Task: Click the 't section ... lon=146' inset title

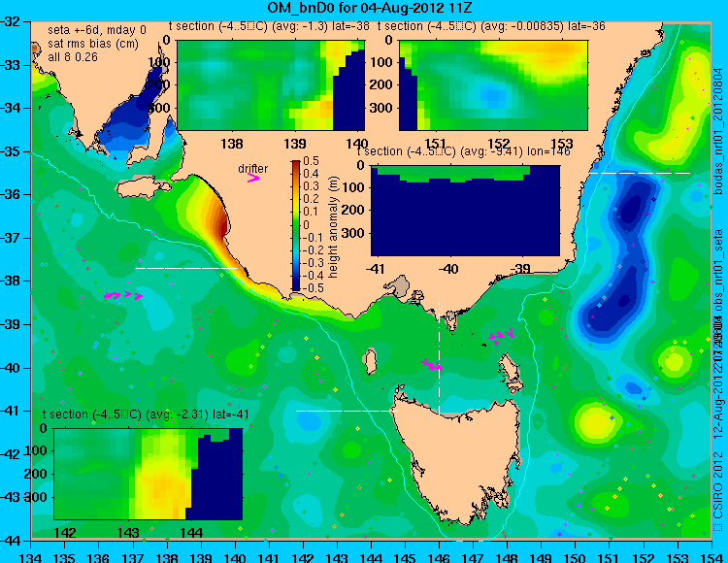Action: [463, 151]
